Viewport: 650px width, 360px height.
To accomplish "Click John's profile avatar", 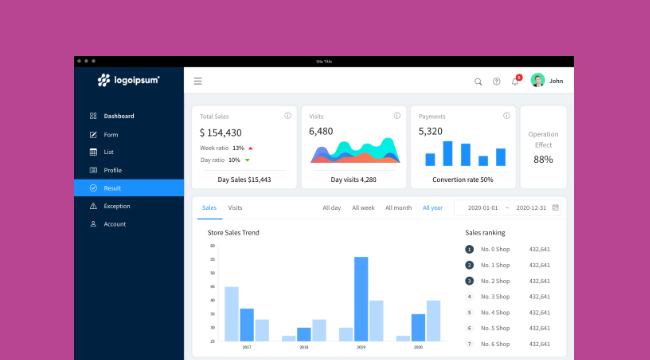I will click(538, 80).
